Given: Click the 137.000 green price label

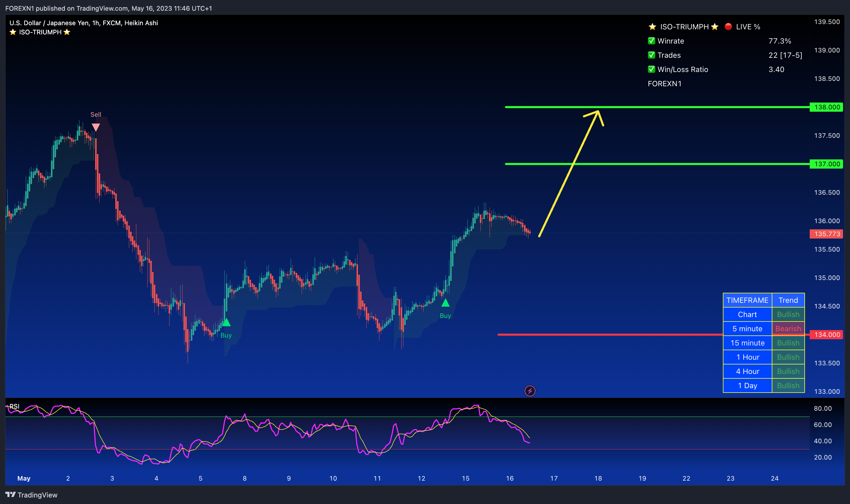Looking at the screenshot, I should (x=827, y=164).
